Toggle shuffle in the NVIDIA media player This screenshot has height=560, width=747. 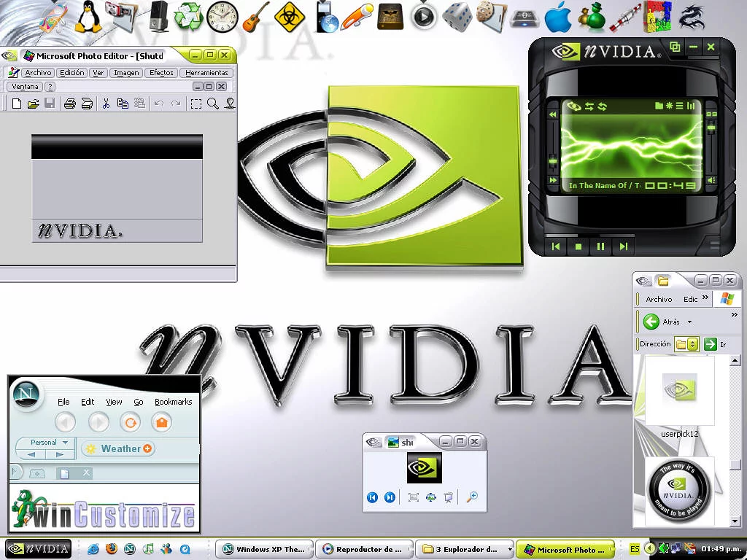589,106
